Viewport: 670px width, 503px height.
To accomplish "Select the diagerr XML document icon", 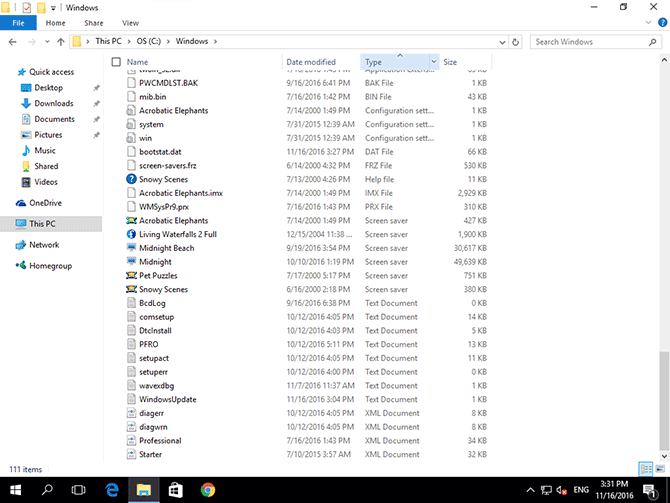I will [131, 413].
